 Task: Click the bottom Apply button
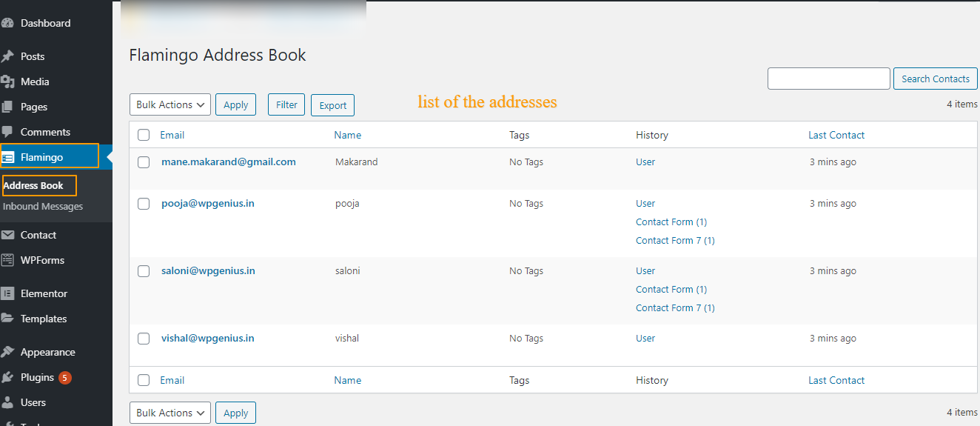coord(235,413)
